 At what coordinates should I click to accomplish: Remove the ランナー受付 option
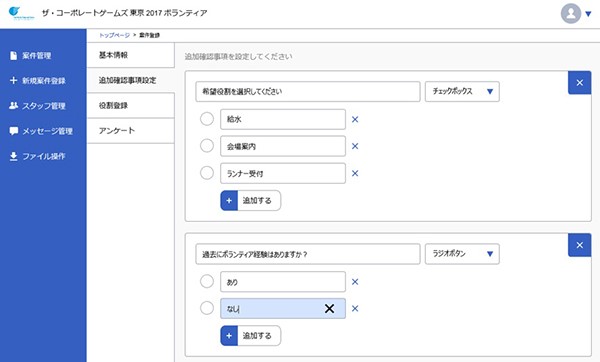pos(355,173)
